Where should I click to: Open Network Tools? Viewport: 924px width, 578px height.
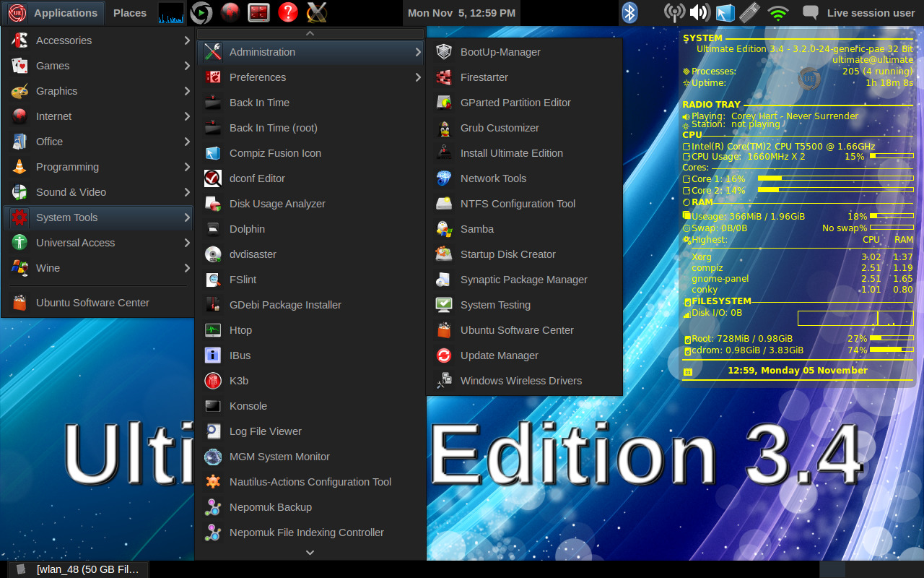(x=525, y=178)
